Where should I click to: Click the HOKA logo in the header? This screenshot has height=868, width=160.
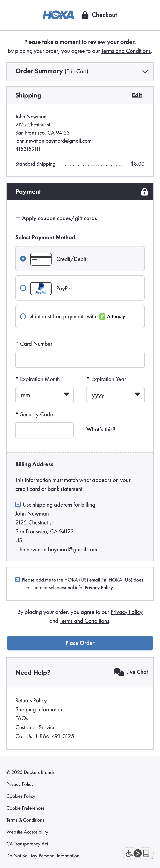58,15
